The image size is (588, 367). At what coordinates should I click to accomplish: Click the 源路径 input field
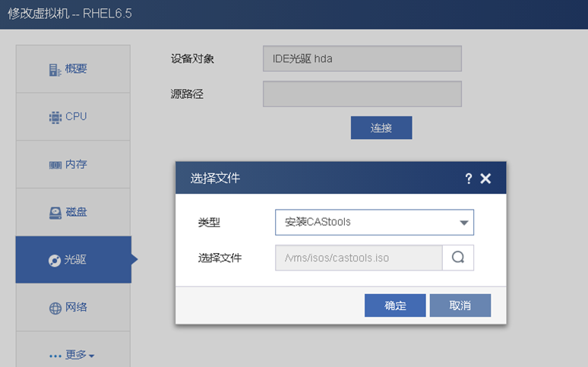coord(362,94)
